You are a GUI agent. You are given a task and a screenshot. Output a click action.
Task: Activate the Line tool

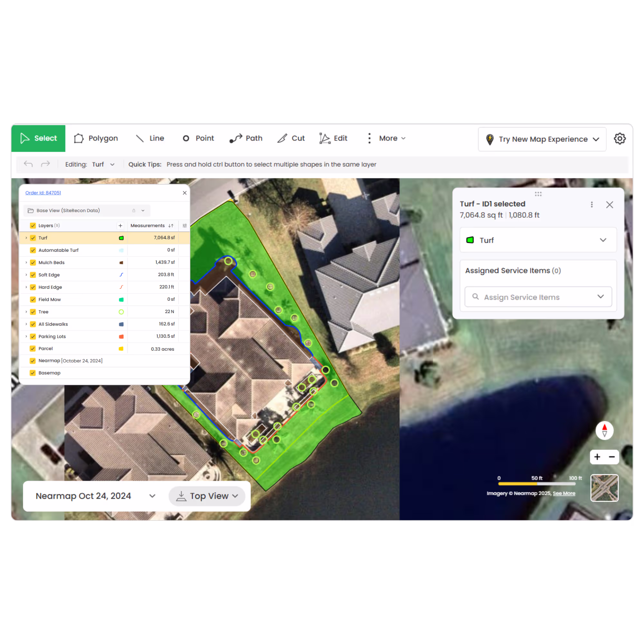click(x=150, y=138)
